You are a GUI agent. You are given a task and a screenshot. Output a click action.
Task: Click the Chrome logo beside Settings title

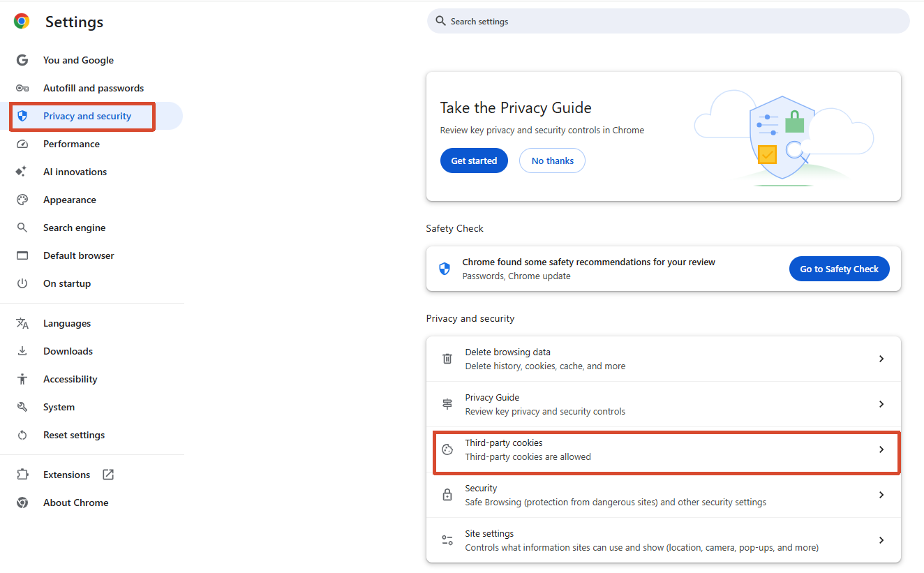point(22,22)
